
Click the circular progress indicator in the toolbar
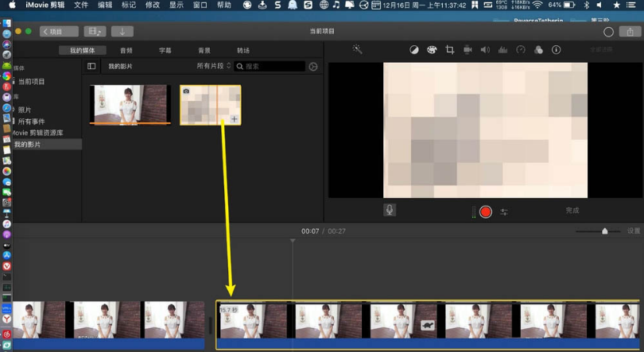tap(608, 32)
